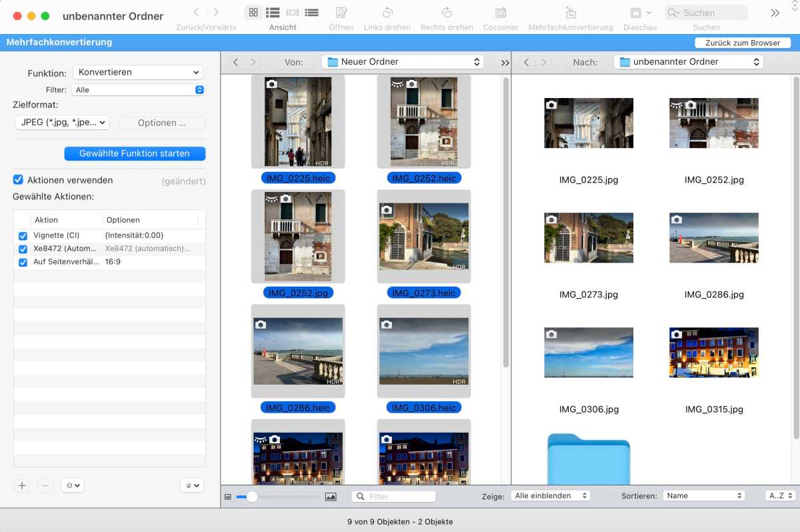The width and height of the screenshot is (800, 532).
Task: Click the large thumbnail size icon
Action: tap(331, 497)
